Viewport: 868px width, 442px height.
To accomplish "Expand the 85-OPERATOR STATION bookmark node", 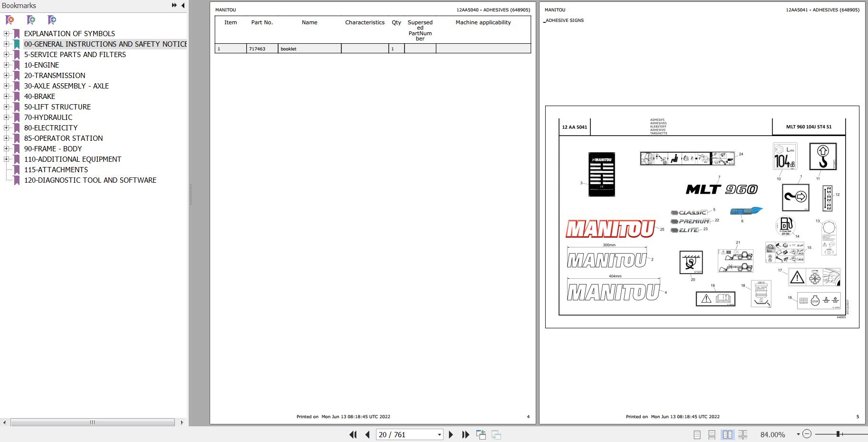I will click(x=6, y=138).
